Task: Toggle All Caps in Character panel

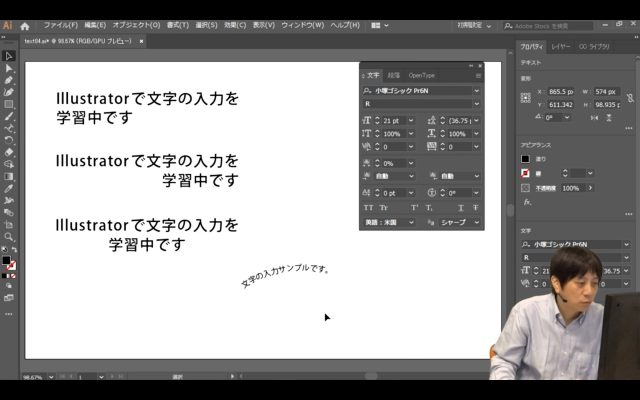Action: point(368,208)
